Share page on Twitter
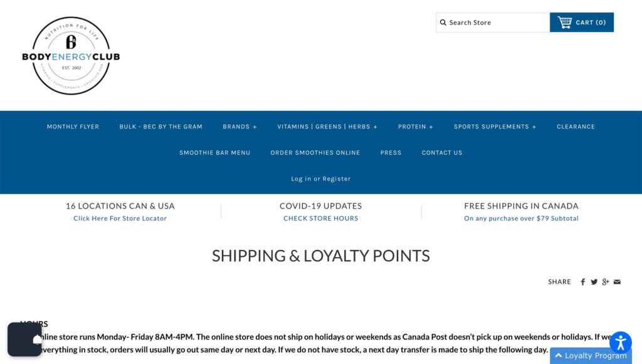This screenshot has width=642, height=364. tap(594, 282)
